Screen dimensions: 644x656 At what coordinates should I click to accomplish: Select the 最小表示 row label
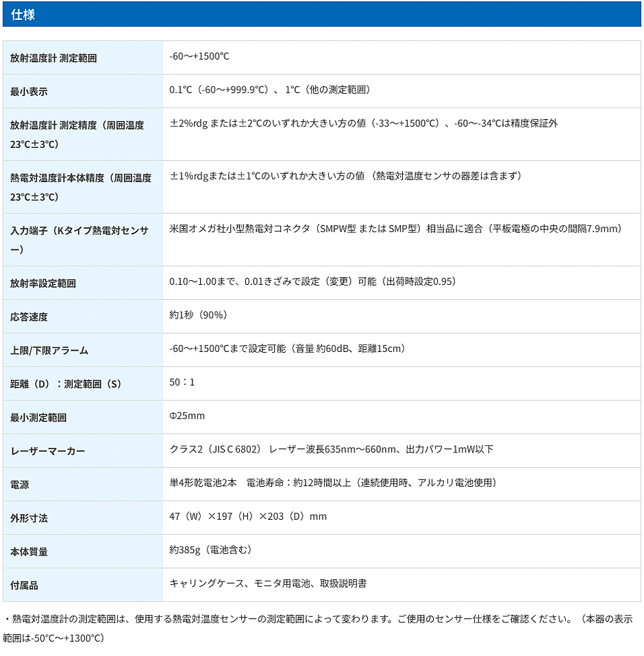tap(29, 92)
